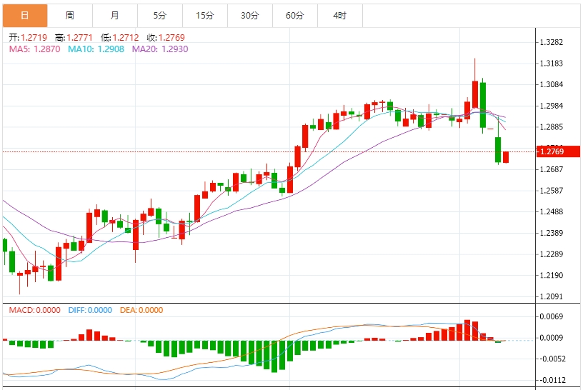Click the 1.2488 price axis label
588x390 pixels.
552,212
